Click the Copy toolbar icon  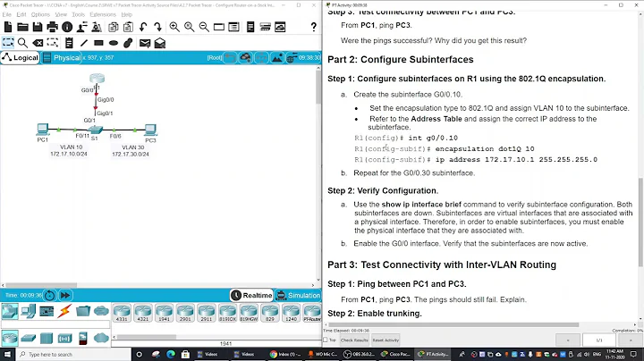pyautogui.click(x=114, y=27)
